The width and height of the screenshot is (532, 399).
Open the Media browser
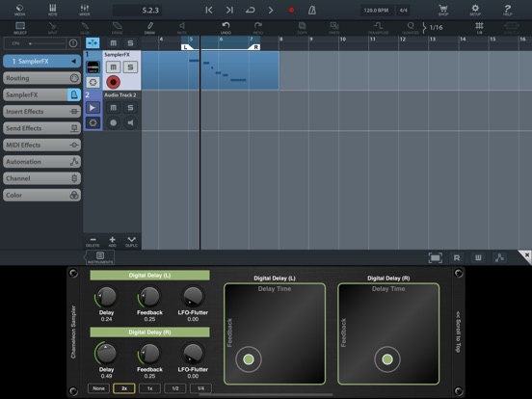(x=19, y=10)
